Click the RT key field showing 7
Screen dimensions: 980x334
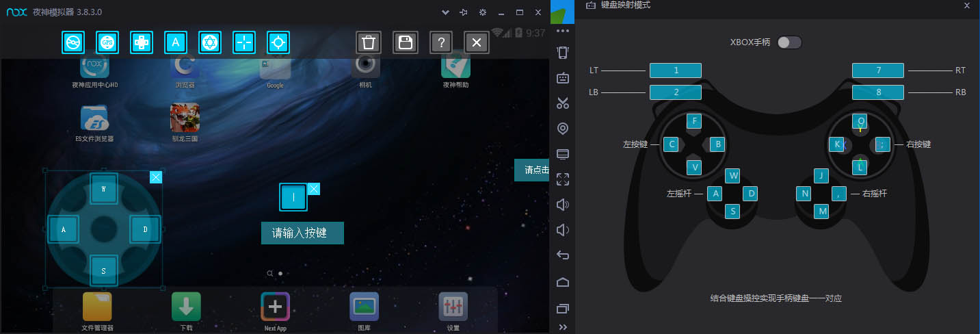(x=878, y=70)
